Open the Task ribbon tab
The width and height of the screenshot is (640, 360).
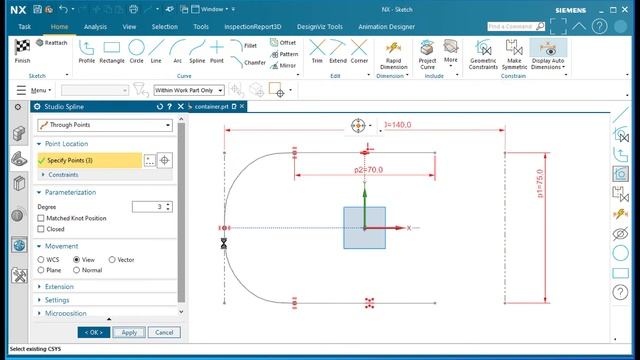coord(24,27)
